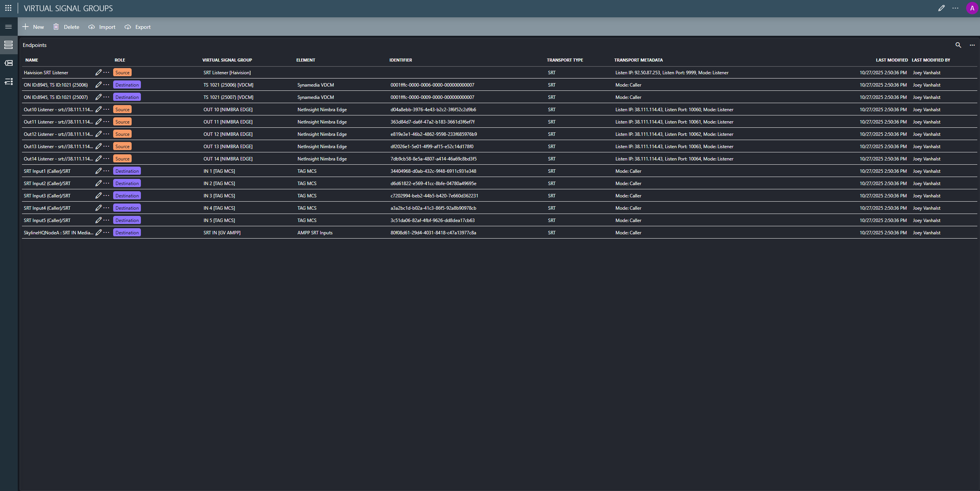Sort by the NAME column header
This screenshot has width=980, height=491.
32,60
